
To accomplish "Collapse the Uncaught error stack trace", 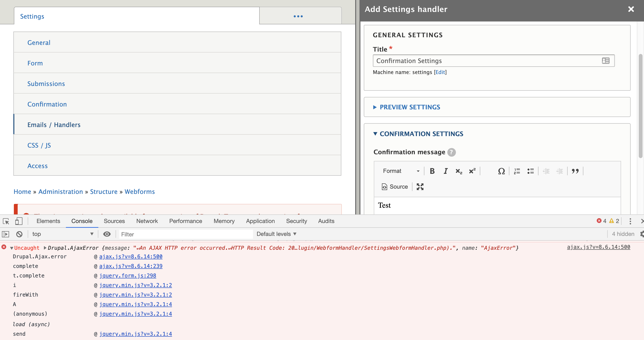I will (x=11, y=248).
